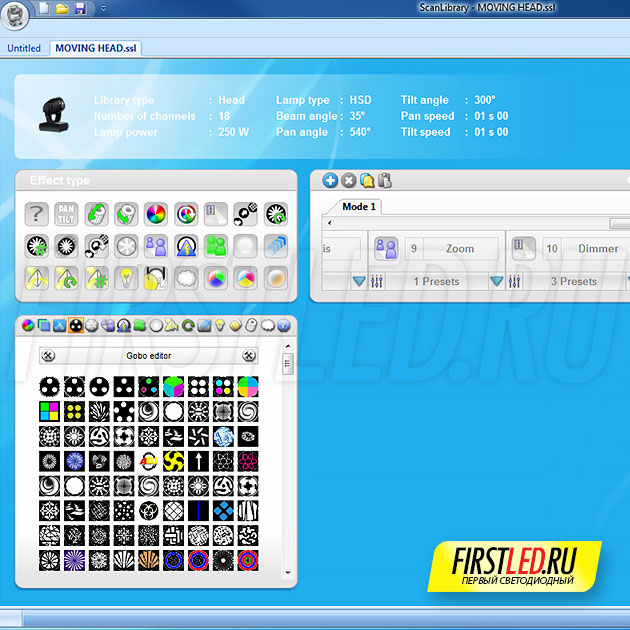Click the gobo list scrollbar down arrow
The height and width of the screenshot is (630, 630).
pyautogui.click(x=289, y=573)
